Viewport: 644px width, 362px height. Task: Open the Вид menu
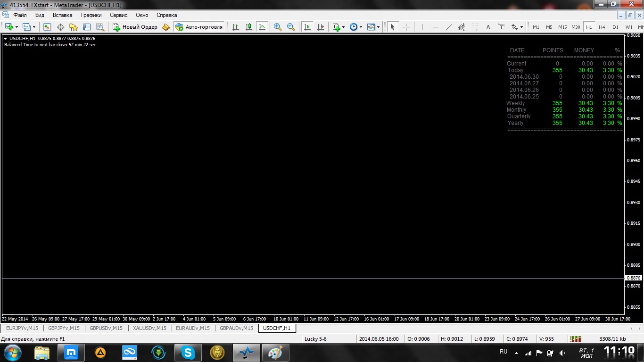[40, 15]
